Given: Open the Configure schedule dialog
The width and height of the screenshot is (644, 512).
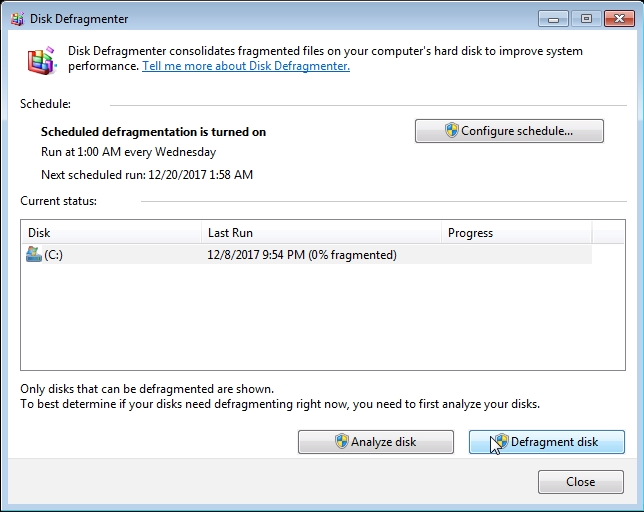Looking at the screenshot, I should pos(509,131).
